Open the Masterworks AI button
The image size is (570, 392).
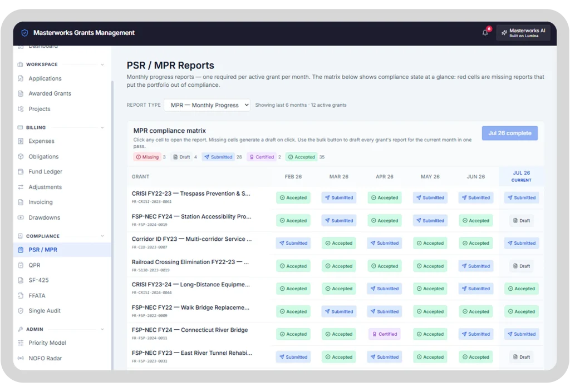tap(523, 33)
